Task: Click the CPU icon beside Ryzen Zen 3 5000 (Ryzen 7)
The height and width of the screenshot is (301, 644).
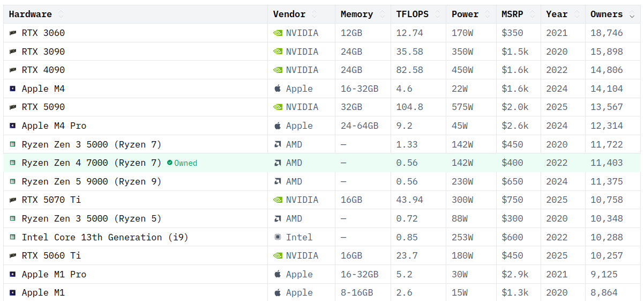Action: [13, 145]
